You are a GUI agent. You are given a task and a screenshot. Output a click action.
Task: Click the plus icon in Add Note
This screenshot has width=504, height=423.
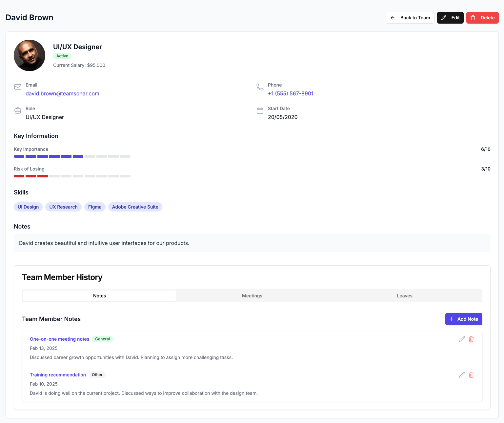click(x=452, y=319)
